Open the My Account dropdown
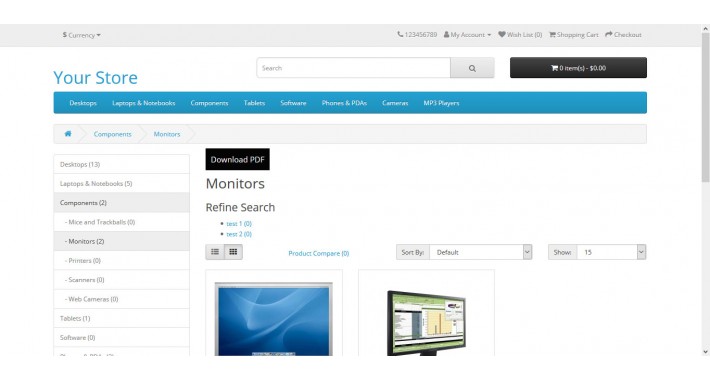This screenshot has height=380, width=710. point(467,34)
